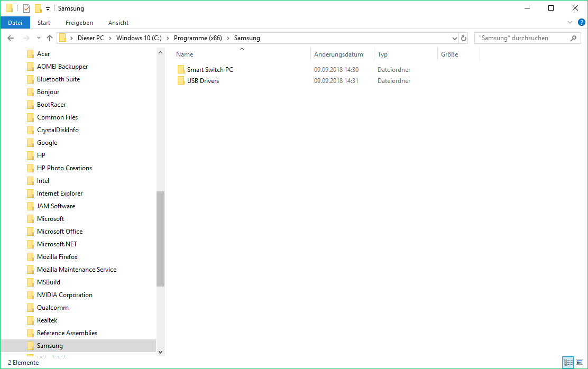The height and width of the screenshot is (369, 588).
Task: Click Programme (x86) in address path
Action: (198, 38)
